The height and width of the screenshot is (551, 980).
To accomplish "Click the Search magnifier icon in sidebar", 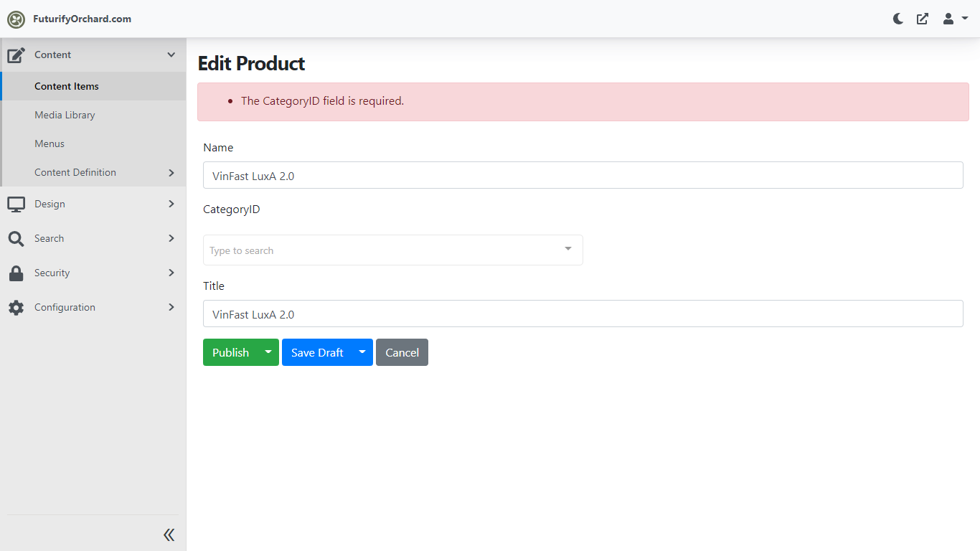I will coord(17,238).
